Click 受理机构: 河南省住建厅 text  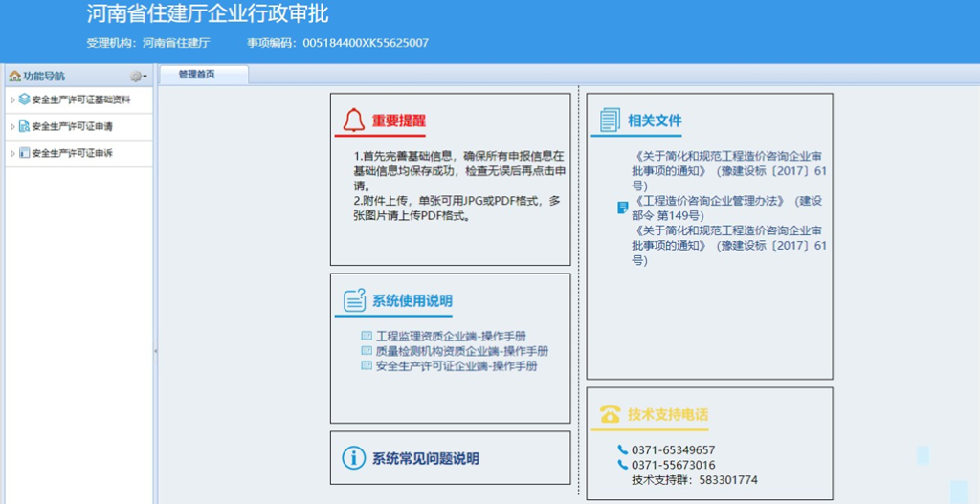pyautogui.click(x=148, y=43)
